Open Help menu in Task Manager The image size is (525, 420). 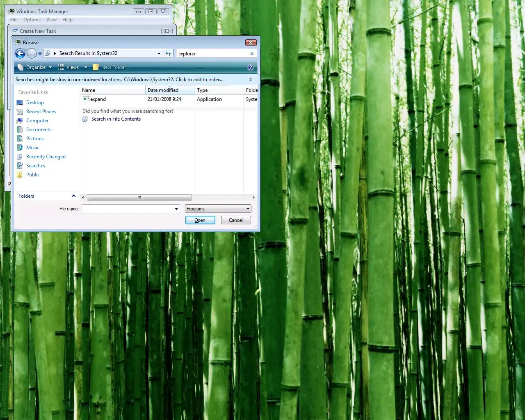tap(67, 20)
